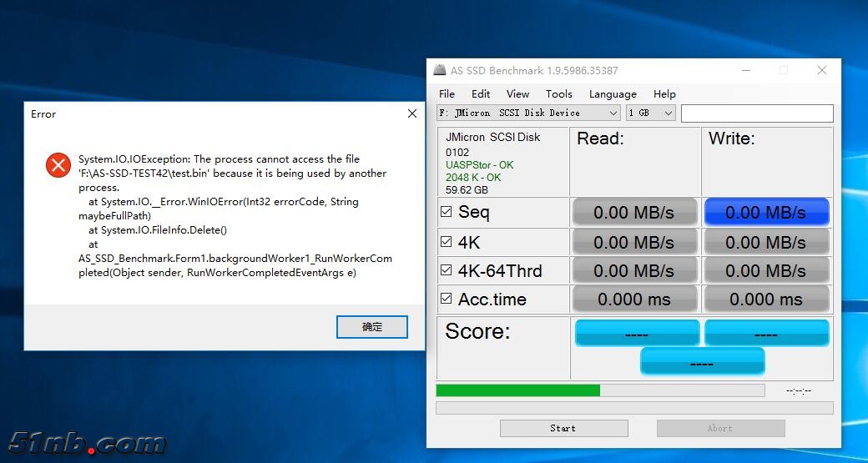Open the Edit menu
The width and height of the screenshot is (868, 463).
(x=481, y=94)
